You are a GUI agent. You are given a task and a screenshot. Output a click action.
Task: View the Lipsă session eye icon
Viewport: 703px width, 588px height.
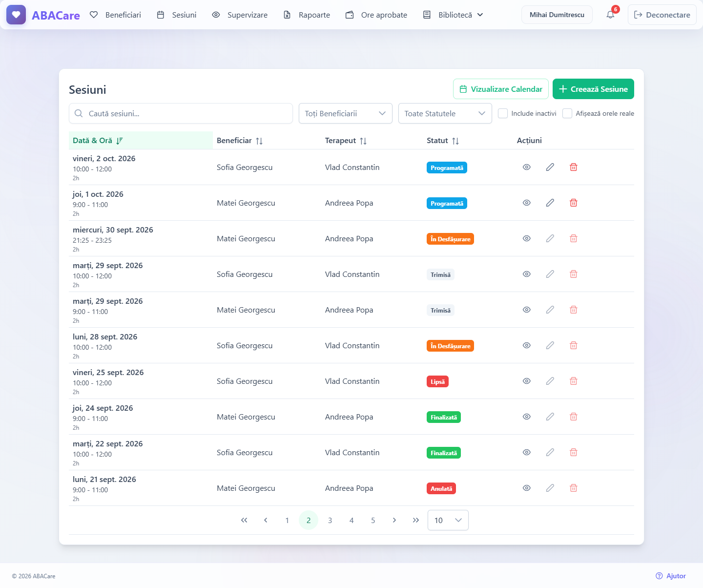tap(527, 381)
